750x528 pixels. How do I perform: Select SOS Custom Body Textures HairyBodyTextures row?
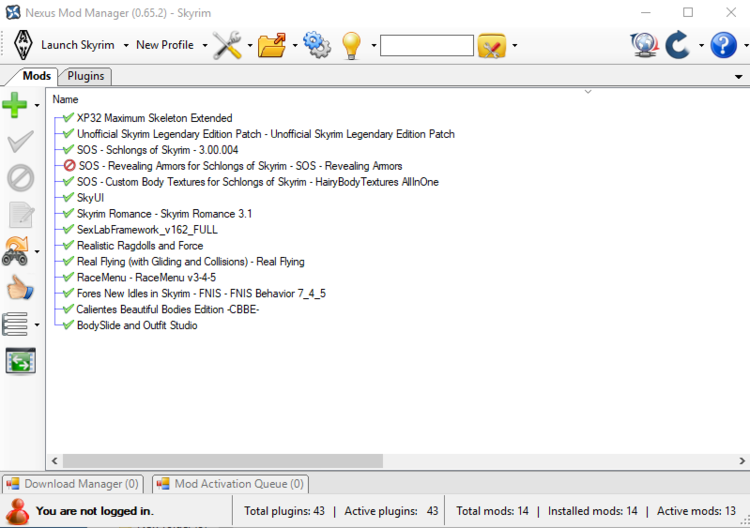click(x=257, y=182)
